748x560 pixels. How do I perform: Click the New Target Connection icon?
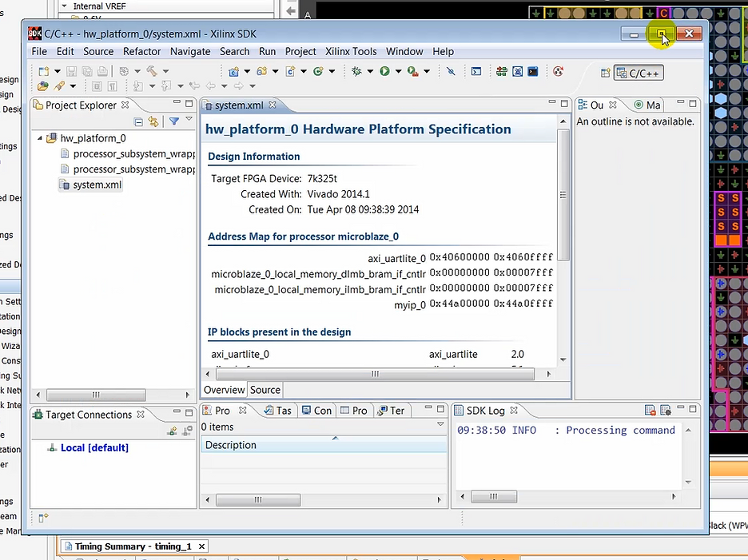coord(173,430)
